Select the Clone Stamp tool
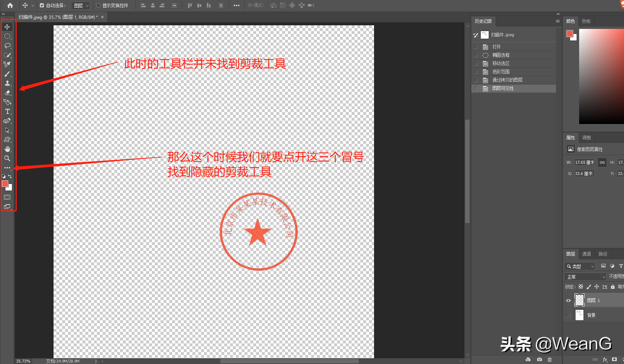The image size is (624, 364). click(x=7, y=83)
